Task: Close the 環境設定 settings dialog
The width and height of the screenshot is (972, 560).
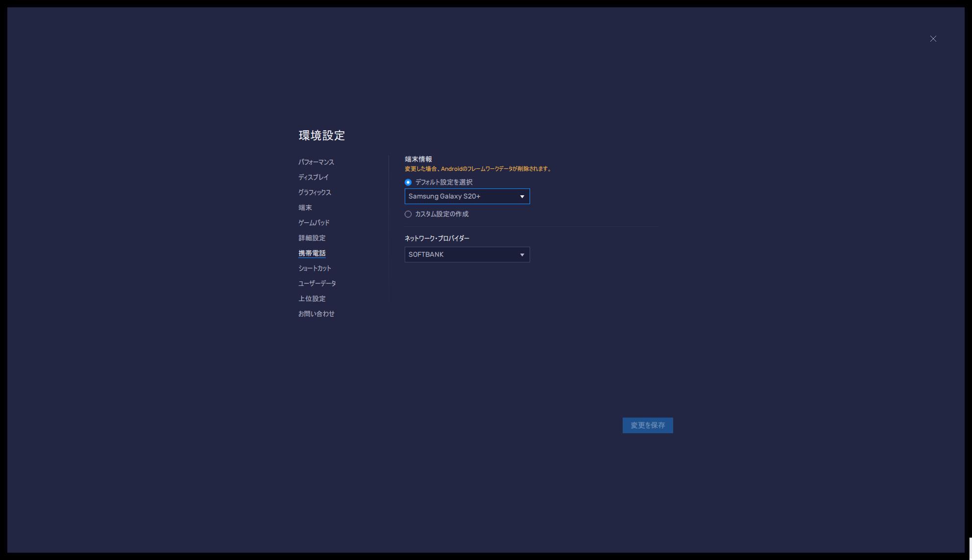Action: click(933, 38)
